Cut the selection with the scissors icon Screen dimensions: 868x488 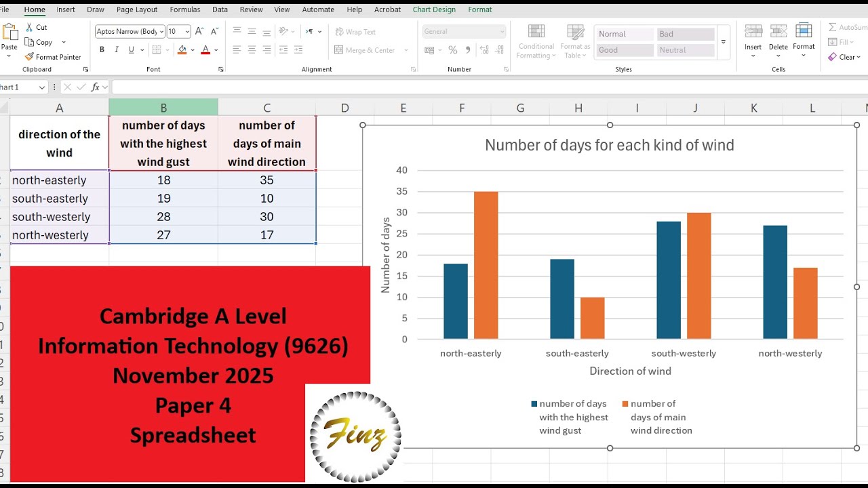pyautogui.click(x=29, y=27)
